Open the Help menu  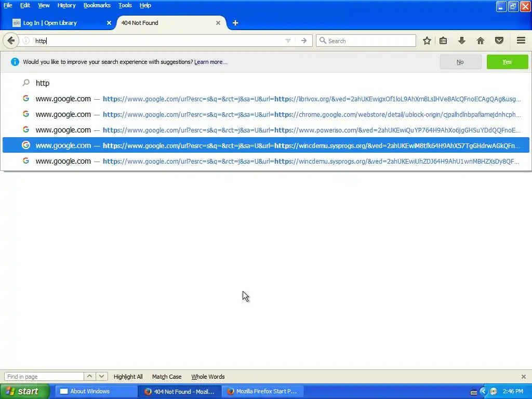click(x=145, y=5)
